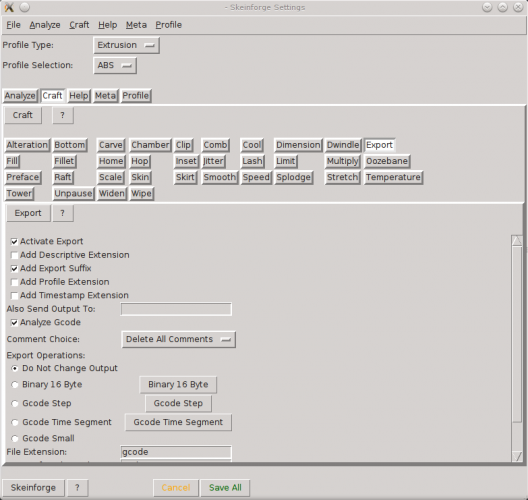Click the Gcode Time Segment settings button

coord(178,422)
